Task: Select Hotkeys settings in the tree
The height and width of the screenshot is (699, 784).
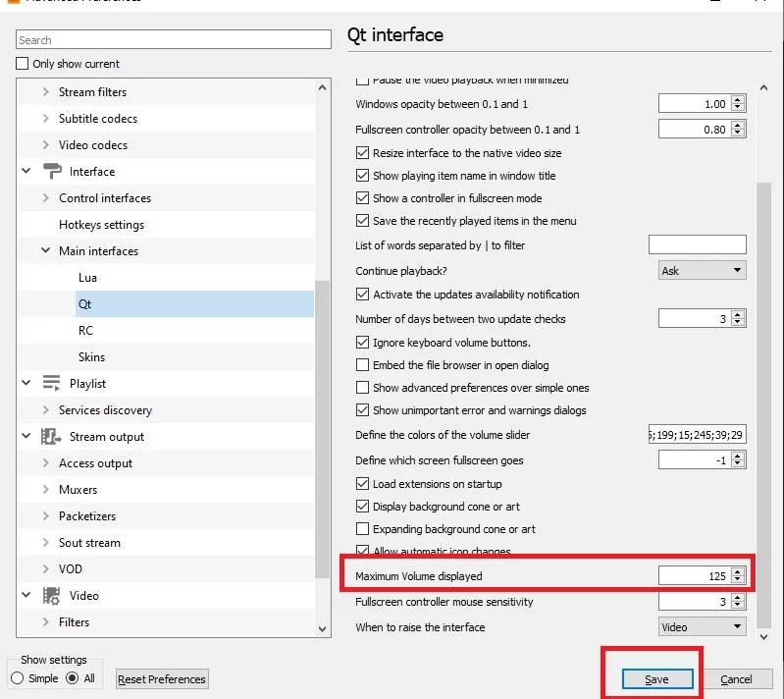Action: coord(101,225)
